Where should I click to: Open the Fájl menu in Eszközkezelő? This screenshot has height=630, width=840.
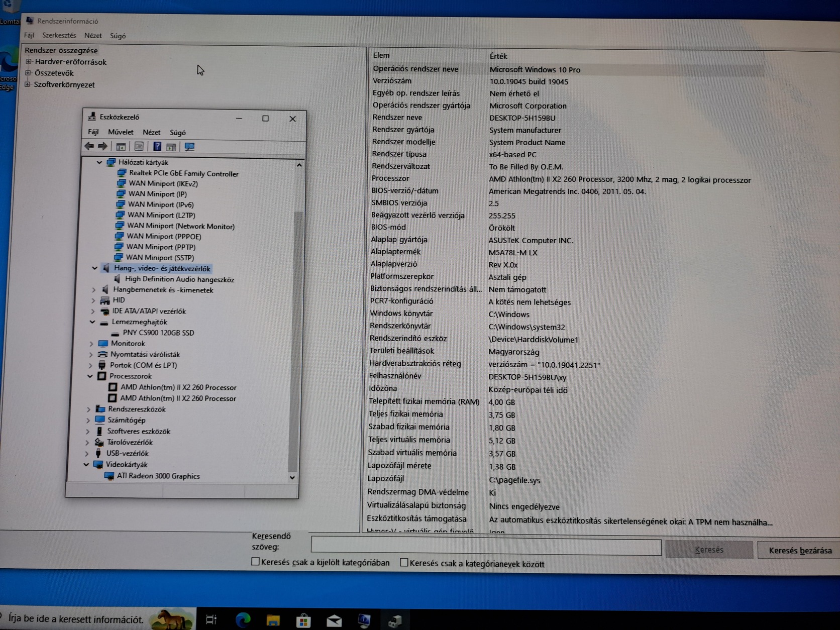pos(93,132)
